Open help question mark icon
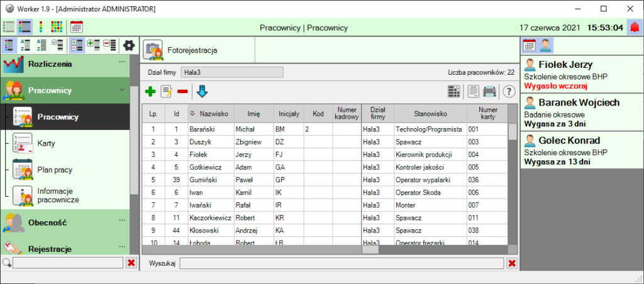The image size is (644, 284). pos(509,92)
